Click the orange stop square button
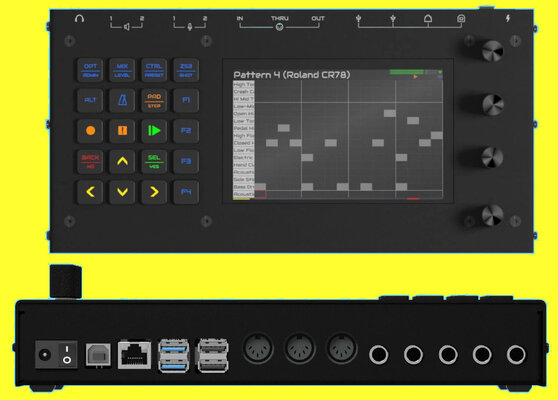Viewport: 558px width, 400px height. click(x=122, y=131)
